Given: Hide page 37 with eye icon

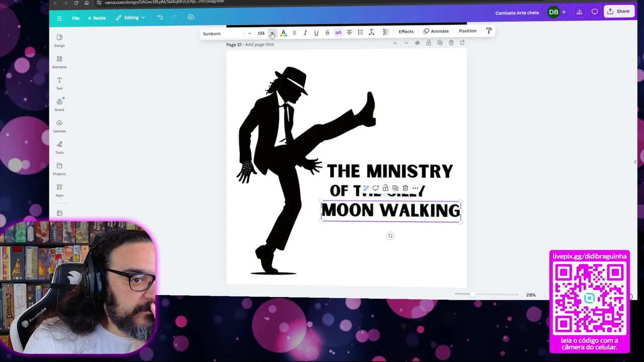Looking at the screenshot, I should click(x=417, y=43).
